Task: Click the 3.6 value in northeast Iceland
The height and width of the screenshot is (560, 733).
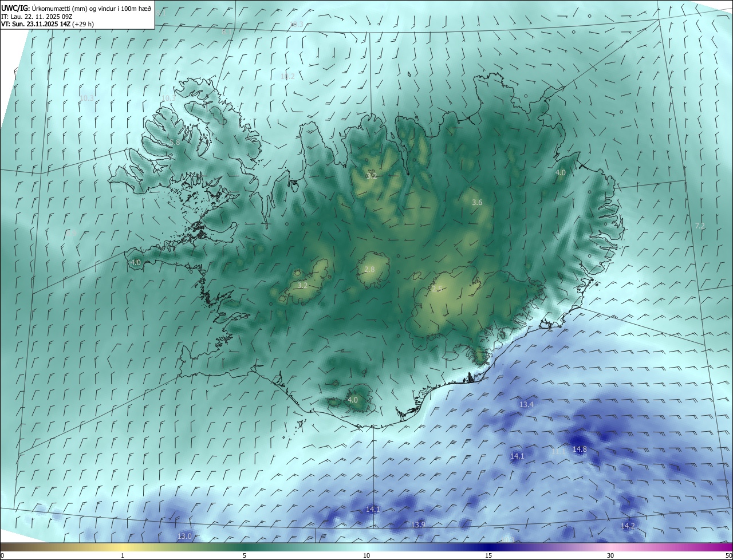Action: tap(477, 203)
